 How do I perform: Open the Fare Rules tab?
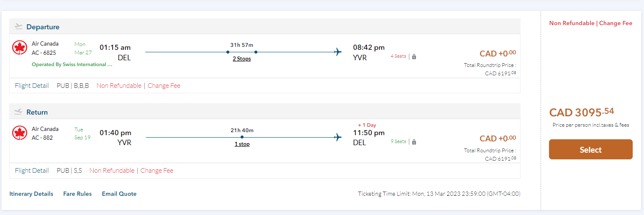77,194
